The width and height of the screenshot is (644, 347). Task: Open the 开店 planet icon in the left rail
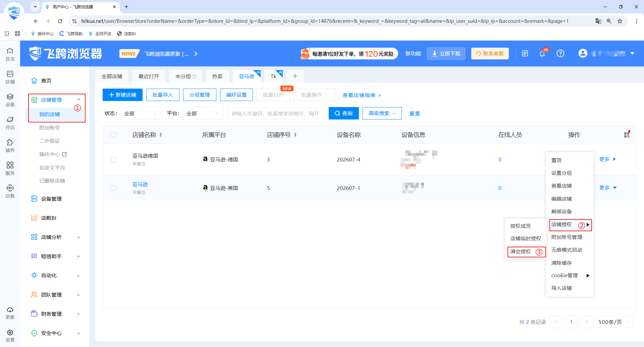(10, 123)
